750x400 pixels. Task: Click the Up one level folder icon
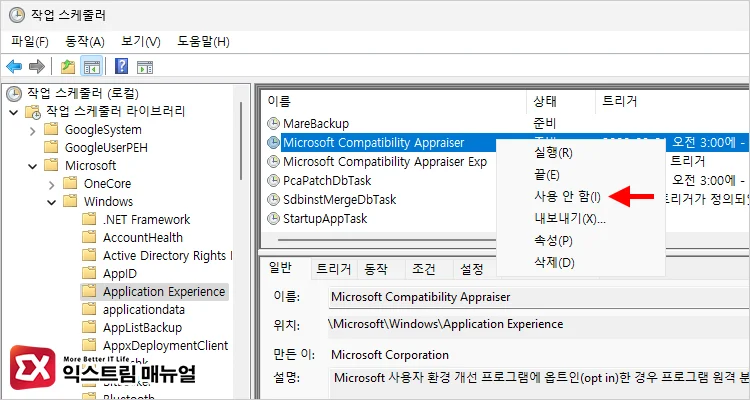coord(68,67)
